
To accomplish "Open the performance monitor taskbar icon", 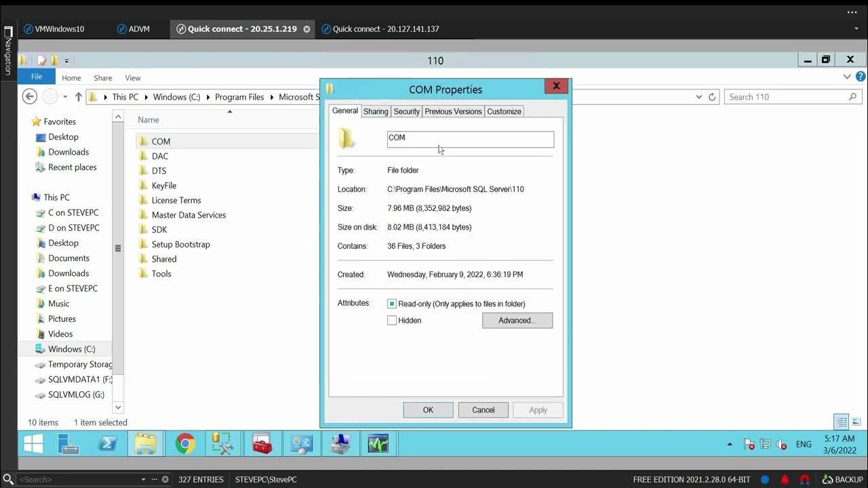I will pyautogui.click(x=378, y=444).
